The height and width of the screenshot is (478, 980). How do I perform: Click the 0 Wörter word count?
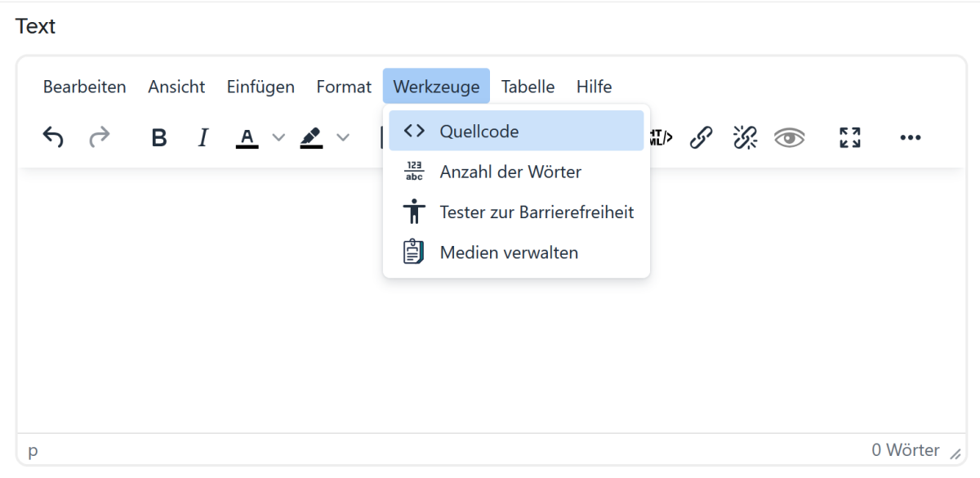point(905,450)
